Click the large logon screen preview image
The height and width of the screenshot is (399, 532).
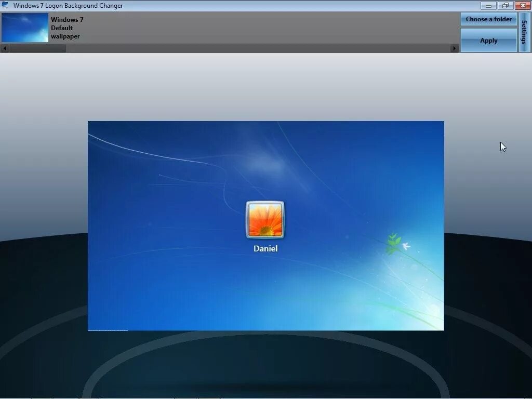265,225
